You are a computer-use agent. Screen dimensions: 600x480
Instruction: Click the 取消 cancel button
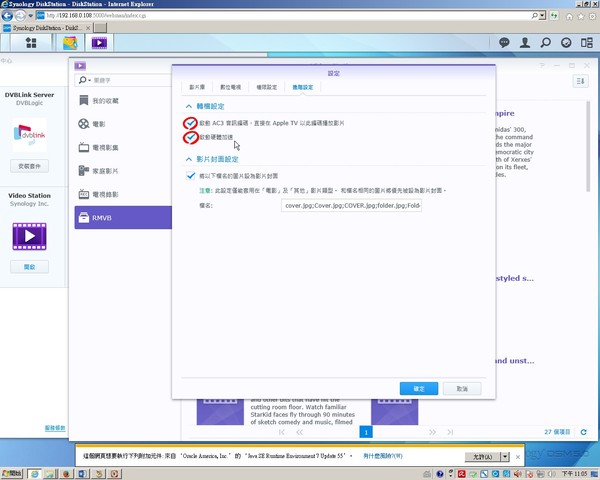click(461, 388)
